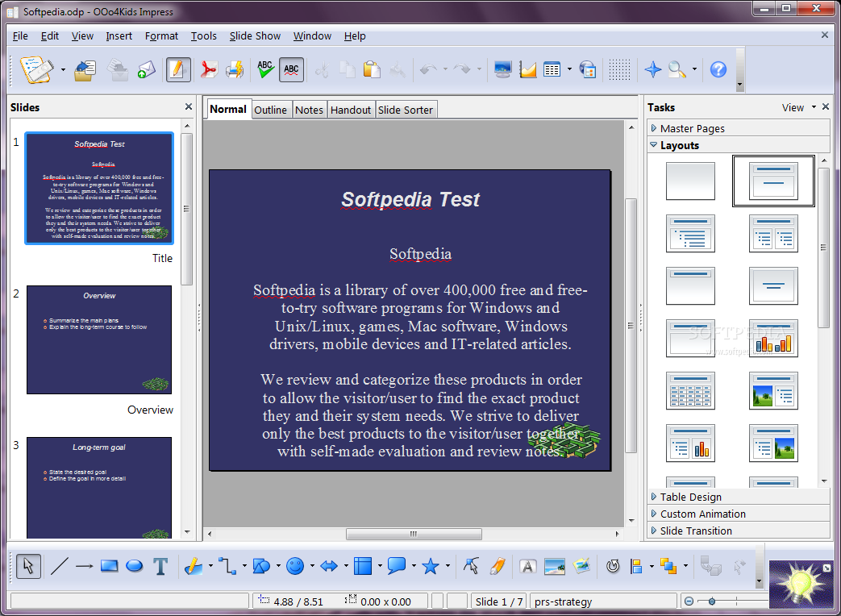Choose the blank slide layout
This screenshot has width=841, height=616.
pyautogui.click(x=690, y=181)
